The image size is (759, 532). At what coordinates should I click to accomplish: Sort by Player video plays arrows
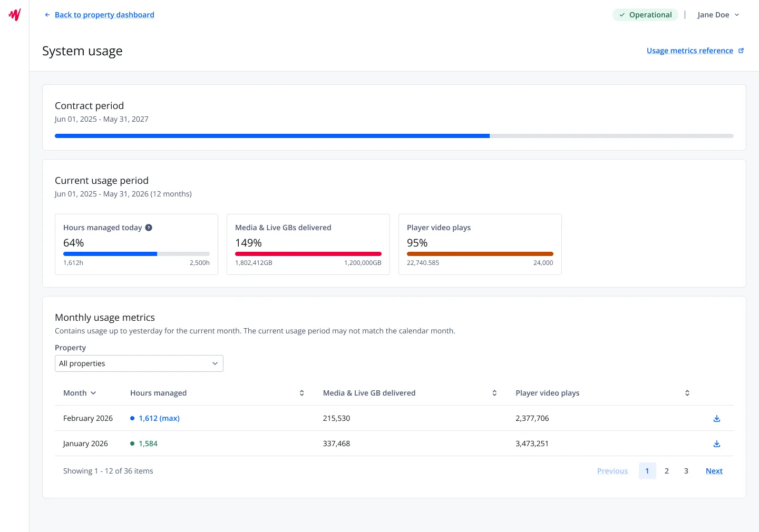click(687, 393)
